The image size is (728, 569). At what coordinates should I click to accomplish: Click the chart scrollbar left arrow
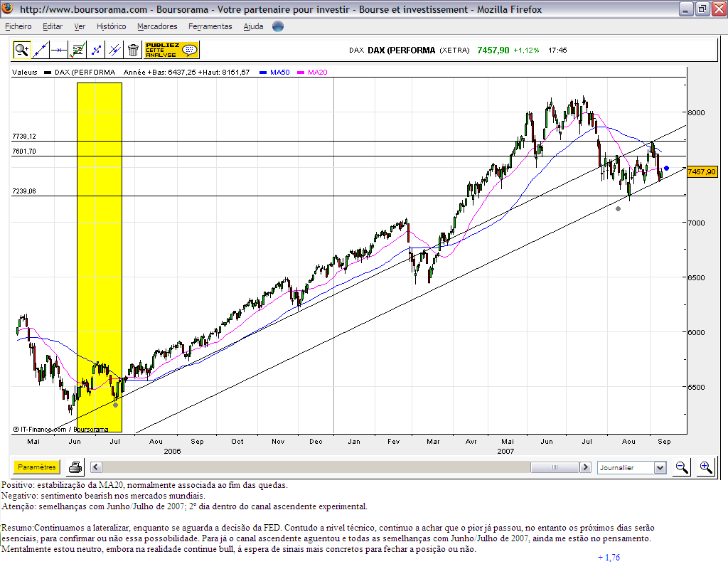(96, 467)
